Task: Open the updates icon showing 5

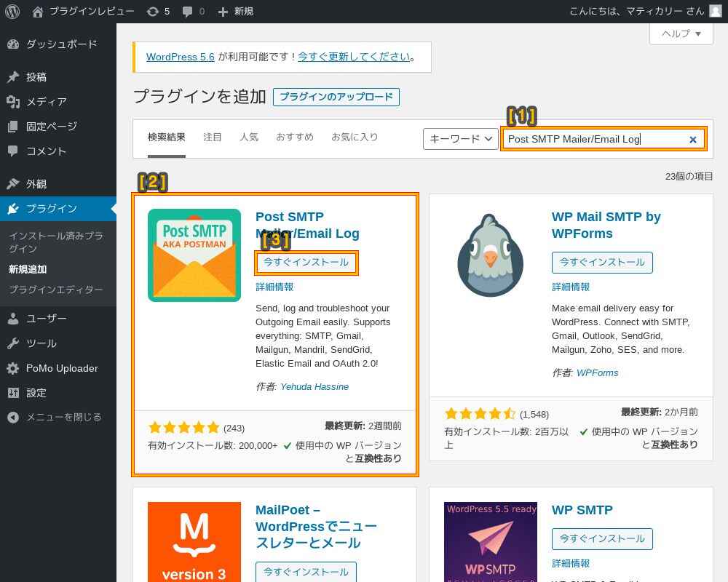Action: [x=153, y=12]
